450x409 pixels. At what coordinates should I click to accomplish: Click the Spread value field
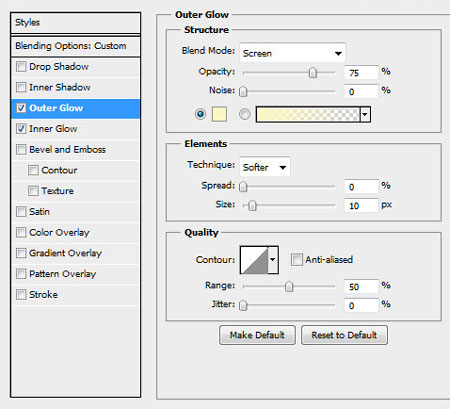[x=361, y=187]
